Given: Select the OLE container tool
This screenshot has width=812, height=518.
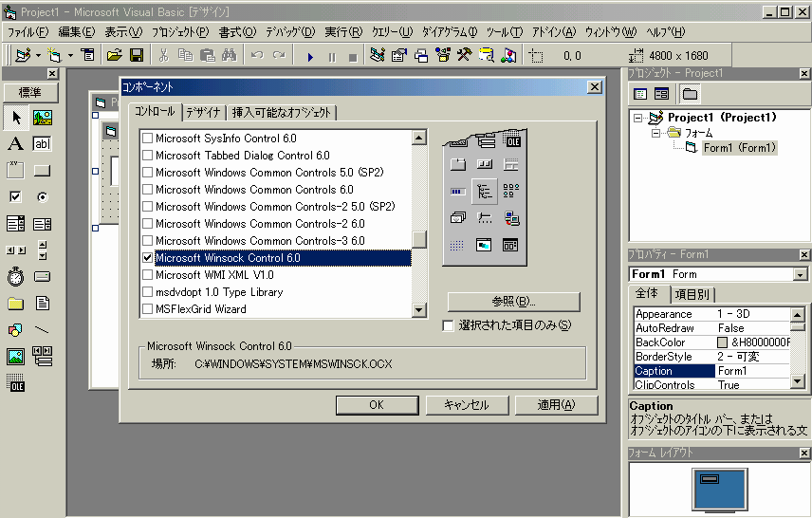Looking at the screenshot, I should pos(15,382).
